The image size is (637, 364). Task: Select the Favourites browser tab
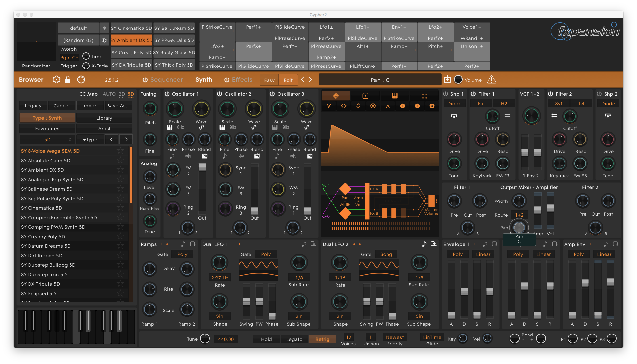[47, 129]
